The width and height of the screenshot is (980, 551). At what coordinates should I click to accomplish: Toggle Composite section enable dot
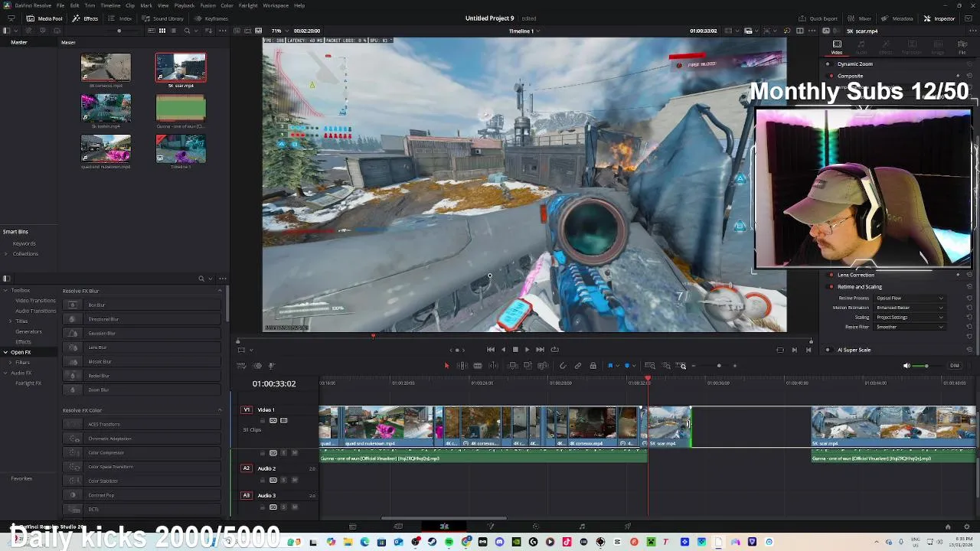coord(829,76)
